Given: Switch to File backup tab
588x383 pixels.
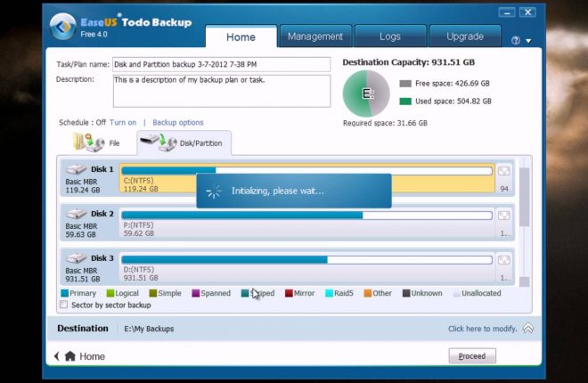Looking at the screenshot, I should click(97, 143).
